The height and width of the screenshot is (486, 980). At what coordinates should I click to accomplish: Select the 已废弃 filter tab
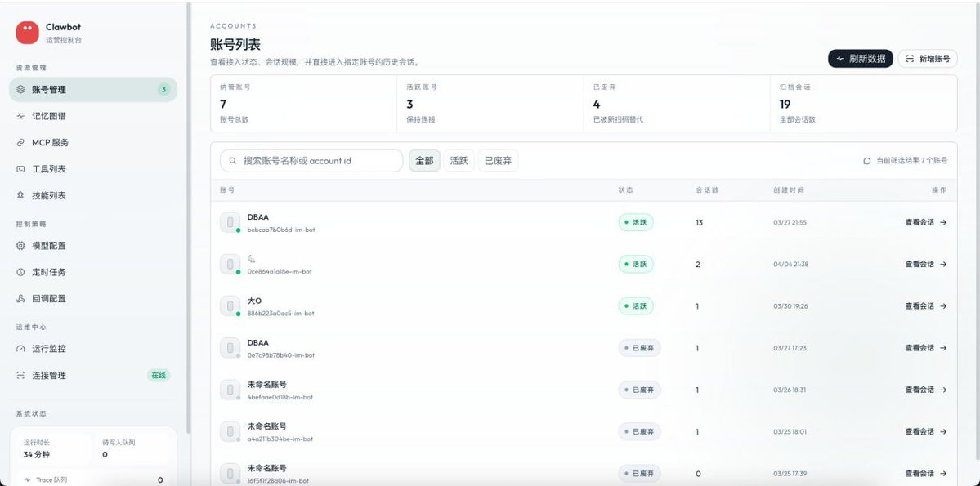498,161
